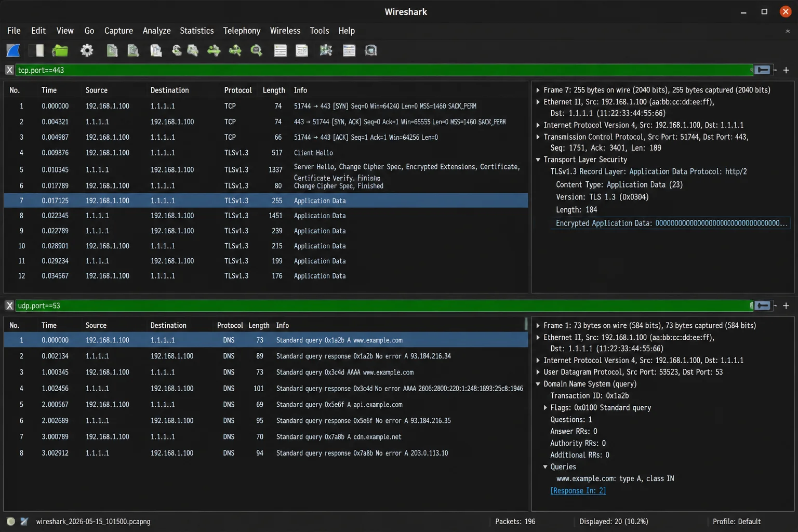Open a capture file with the green folder icon
798x532 pixels.
60,50
